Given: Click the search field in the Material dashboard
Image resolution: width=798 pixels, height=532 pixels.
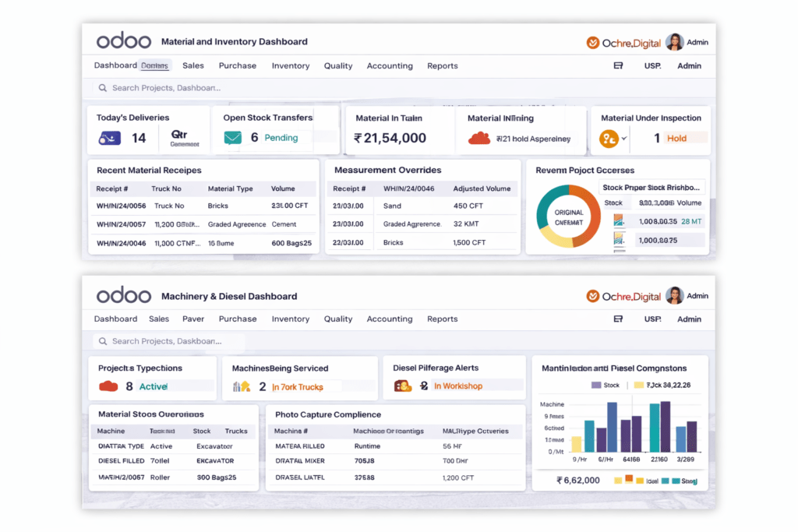Looking at the screenshot, I should pyautogui.click(x=166, y=88).
